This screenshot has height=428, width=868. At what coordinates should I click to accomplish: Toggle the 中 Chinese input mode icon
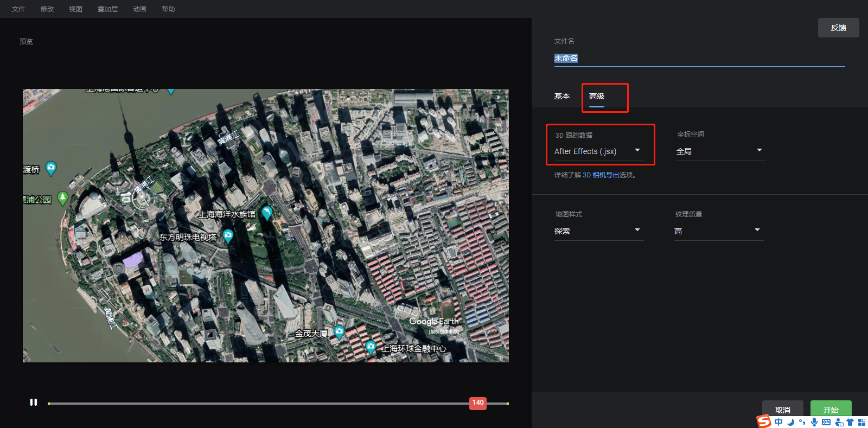point(778,422)
